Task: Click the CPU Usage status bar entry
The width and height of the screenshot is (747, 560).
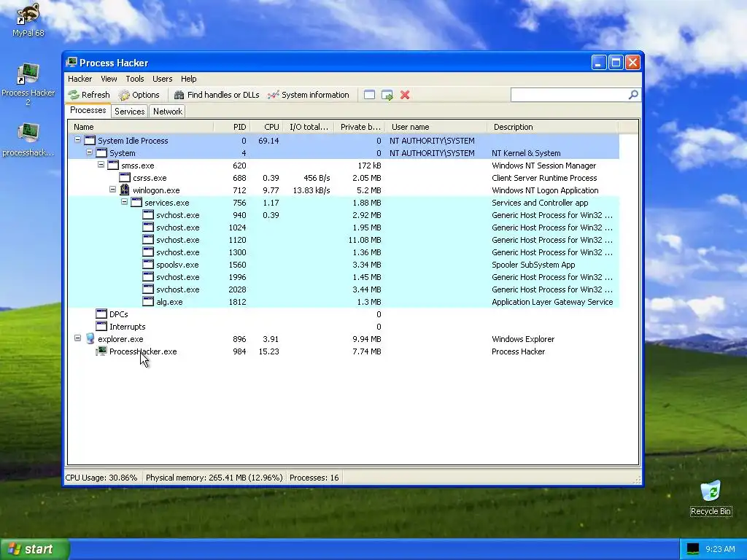Action: point(101,478)
